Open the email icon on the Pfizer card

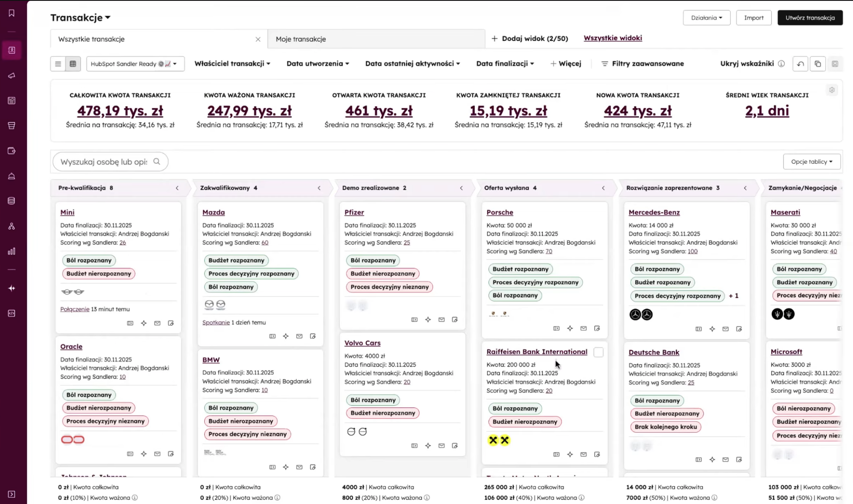(x=441, y=319)
